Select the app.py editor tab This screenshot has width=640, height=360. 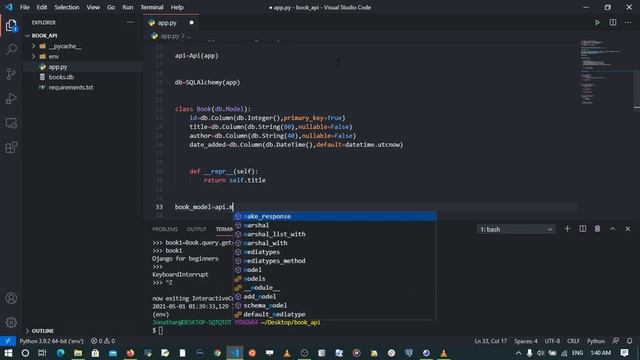[x=171, y=23]
